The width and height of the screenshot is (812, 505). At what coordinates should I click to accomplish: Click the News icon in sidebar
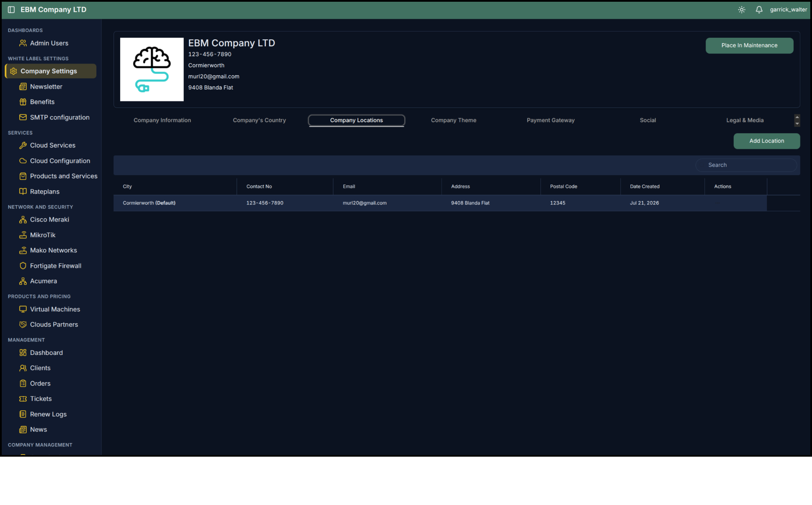[x=23, y=430]
